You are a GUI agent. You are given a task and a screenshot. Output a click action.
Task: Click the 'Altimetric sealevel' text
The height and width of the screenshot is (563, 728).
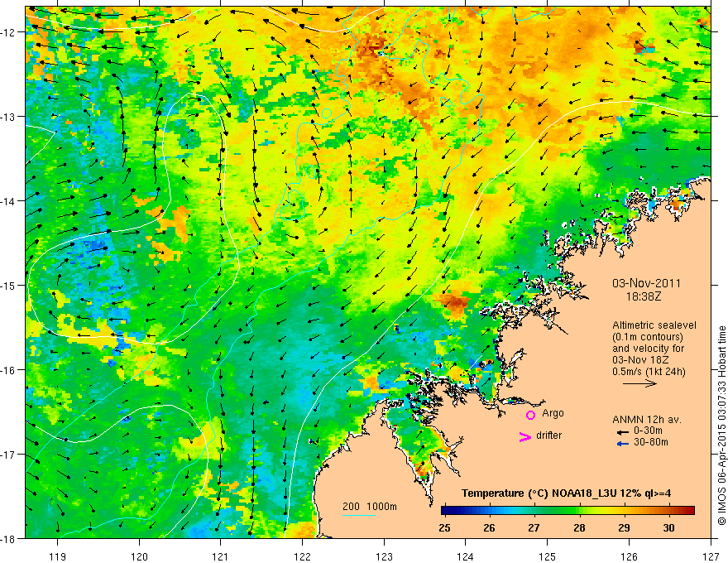click(654, 325)
